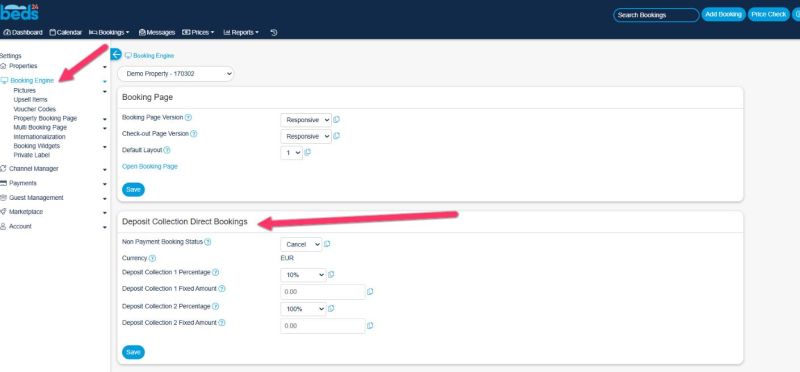Click copy icon beside Deposit Collection 2 Fixed Amount
This screenshot has width=800, height=372.
click(x=370, y=326)
